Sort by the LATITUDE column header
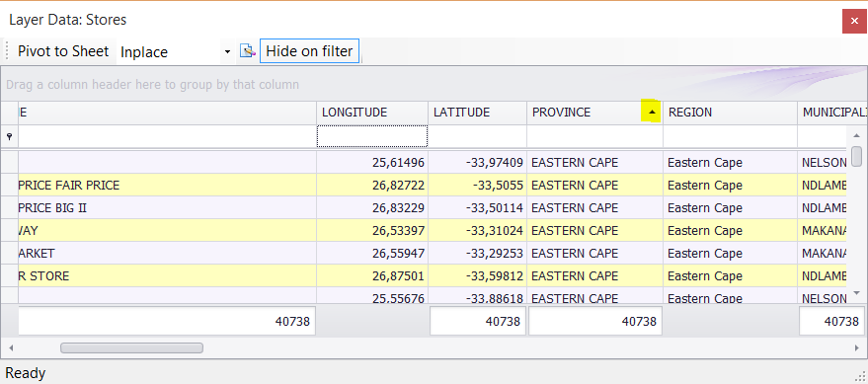The image size is (868, 384). point(477,113)
